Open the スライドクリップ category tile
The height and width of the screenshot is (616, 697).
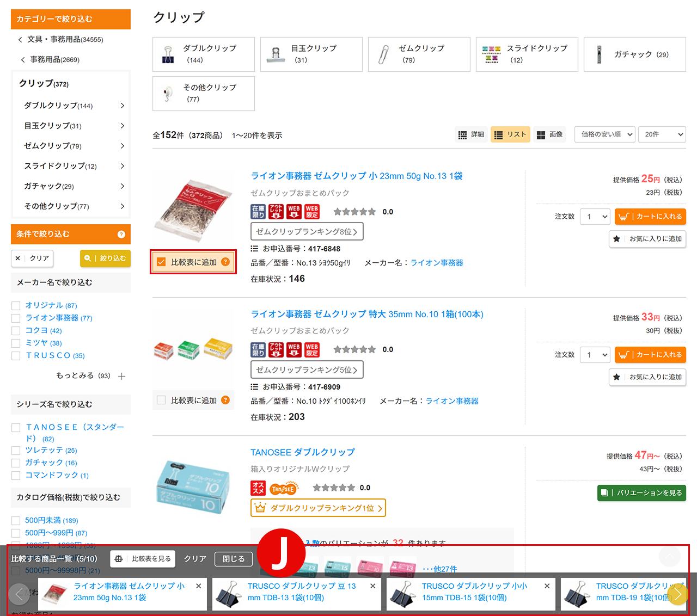tap(527, 54)
